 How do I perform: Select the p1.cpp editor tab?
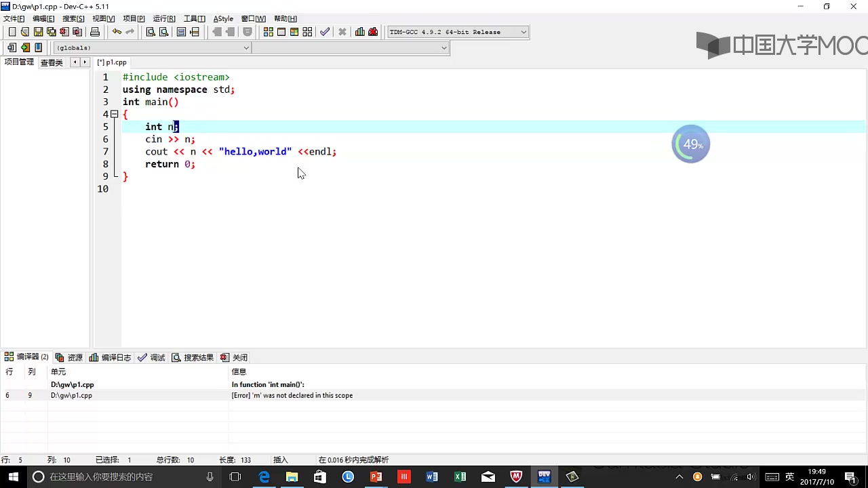[x=112, y=62]
